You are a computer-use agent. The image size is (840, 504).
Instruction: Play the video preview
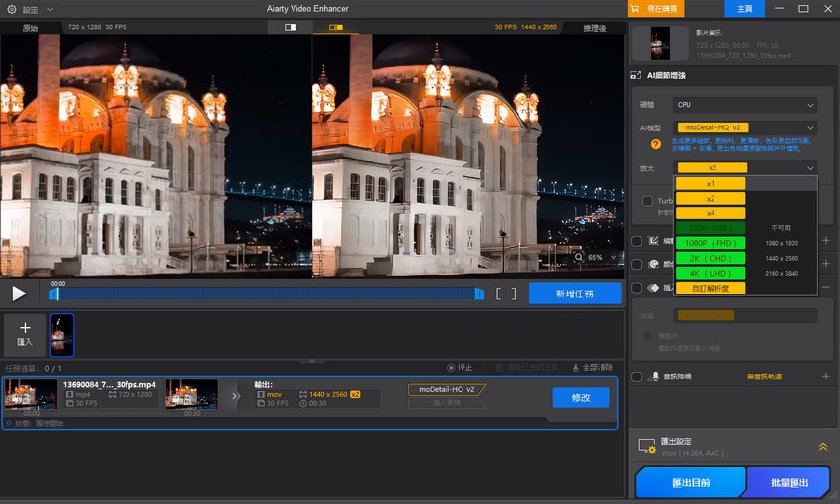19,294
